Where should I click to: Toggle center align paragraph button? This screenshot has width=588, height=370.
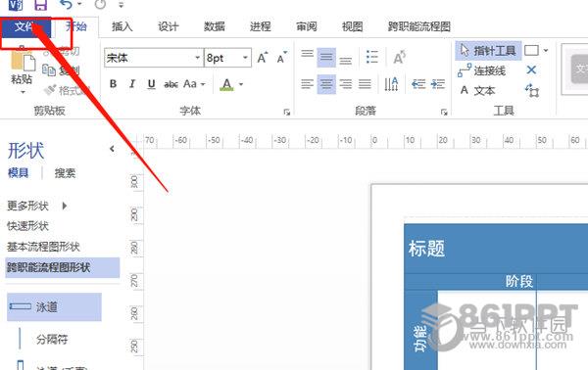click(326, 84)
